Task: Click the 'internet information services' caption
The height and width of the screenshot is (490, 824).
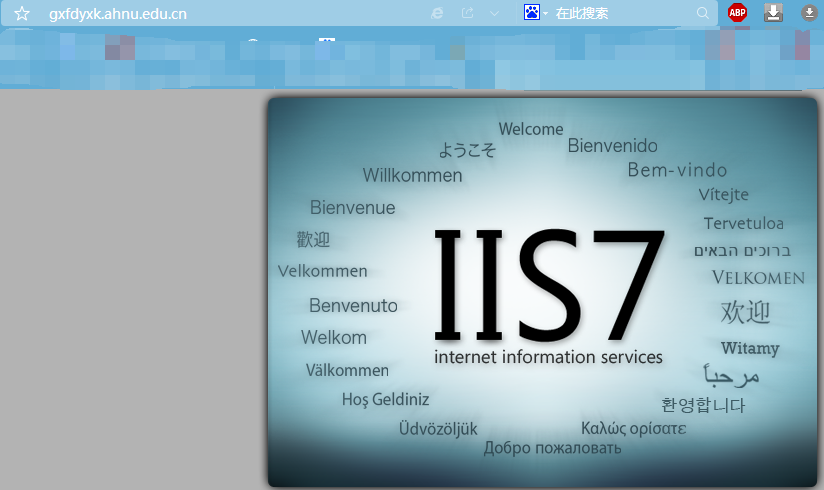Action: tap(548, 357)
